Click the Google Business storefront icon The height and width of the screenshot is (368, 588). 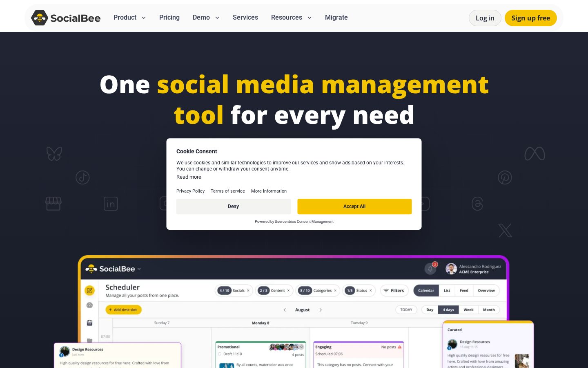pyautogui.click(x=53, y=204)
